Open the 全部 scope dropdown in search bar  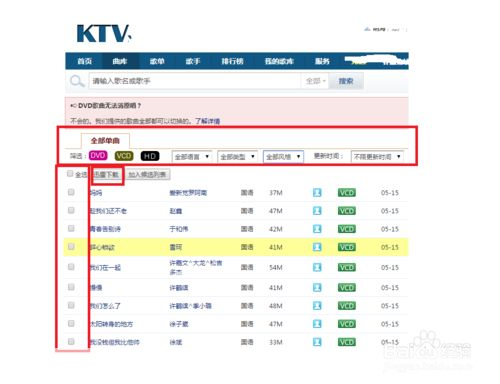pyautogui.click(x=315, y=81)
